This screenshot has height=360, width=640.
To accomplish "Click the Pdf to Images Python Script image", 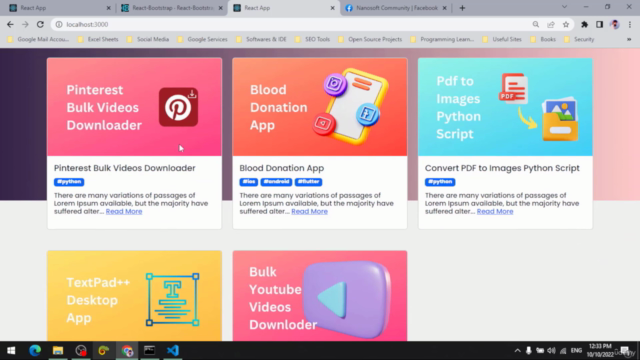I will 505,107.
